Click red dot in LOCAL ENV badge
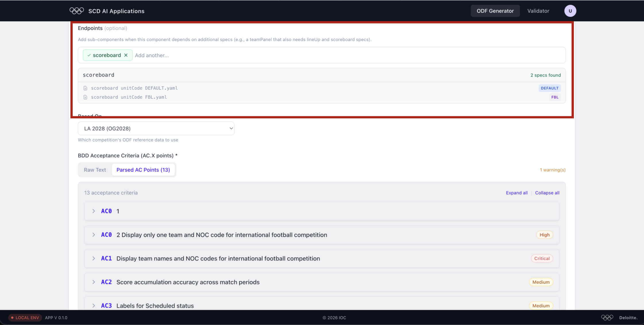 coord(12,318)
